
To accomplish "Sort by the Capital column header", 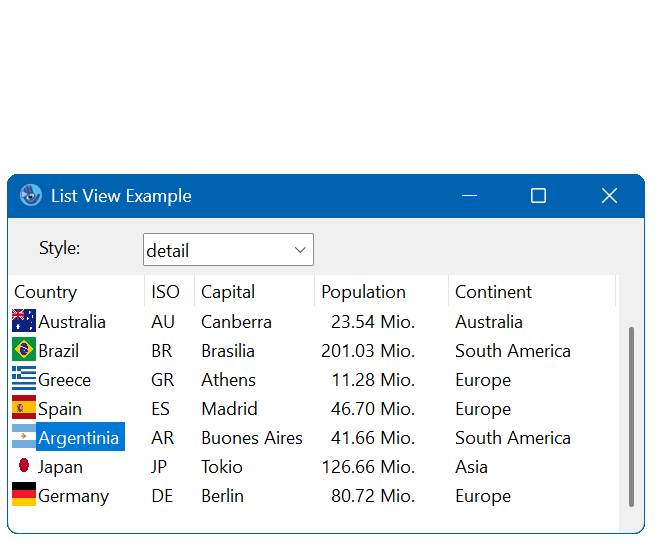I will tap(254, 292).
